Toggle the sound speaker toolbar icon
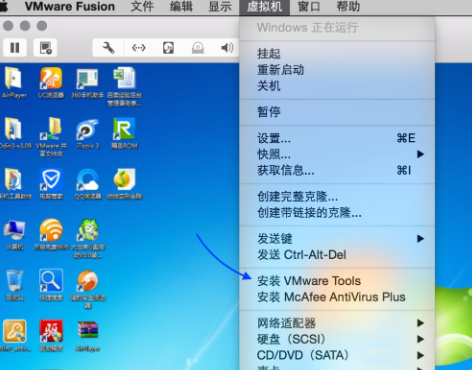The width and height of the screenshot is (472, 370). click(x=227, y=48)
